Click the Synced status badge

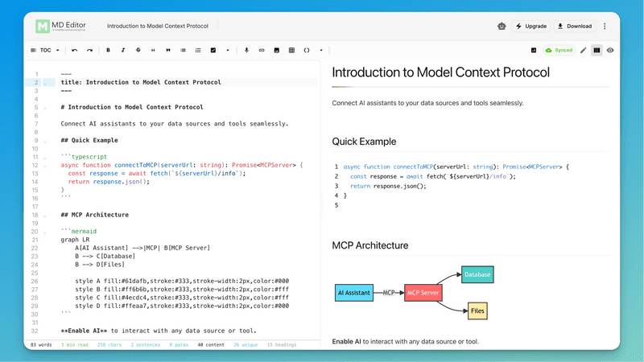point(559,50)
